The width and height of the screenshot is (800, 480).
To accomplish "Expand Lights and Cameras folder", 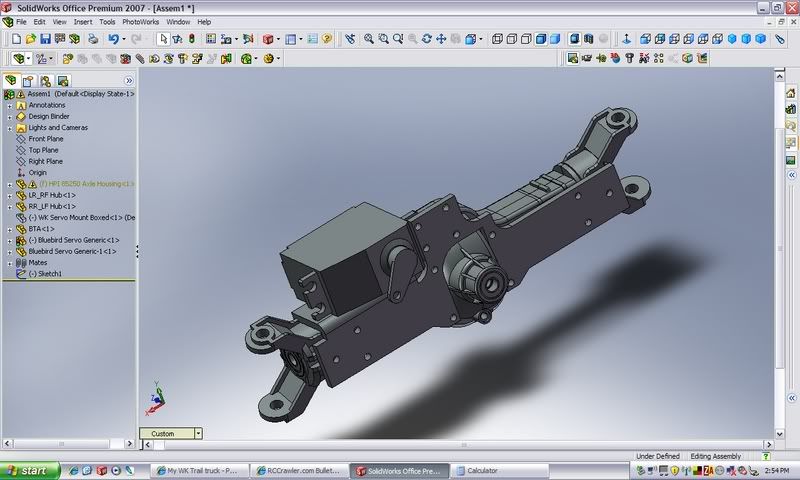I will 9,128.
